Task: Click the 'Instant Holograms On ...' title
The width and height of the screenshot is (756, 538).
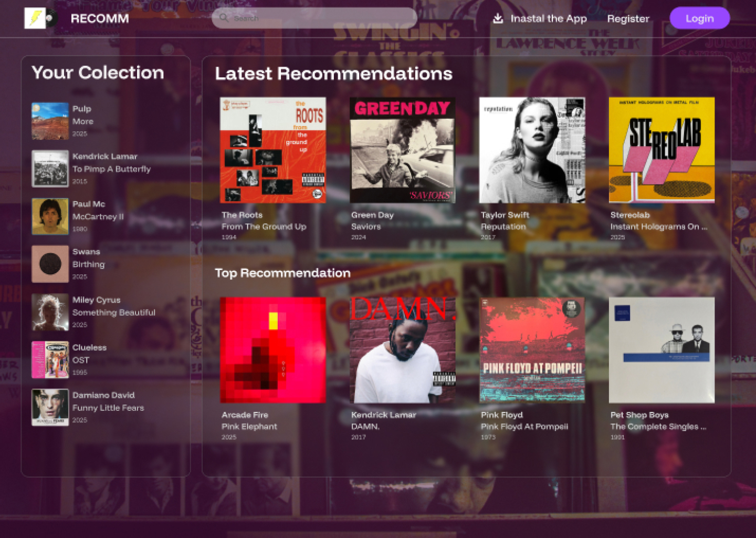Action: pyautogui.click(x=659, y=226)
